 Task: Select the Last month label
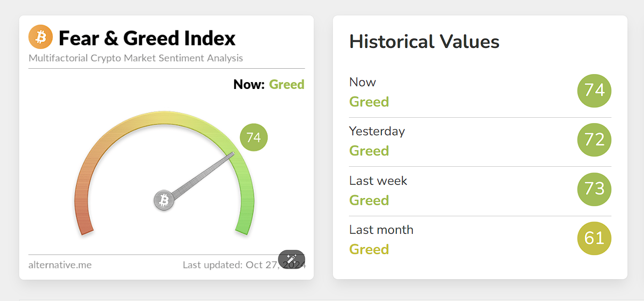381,230
